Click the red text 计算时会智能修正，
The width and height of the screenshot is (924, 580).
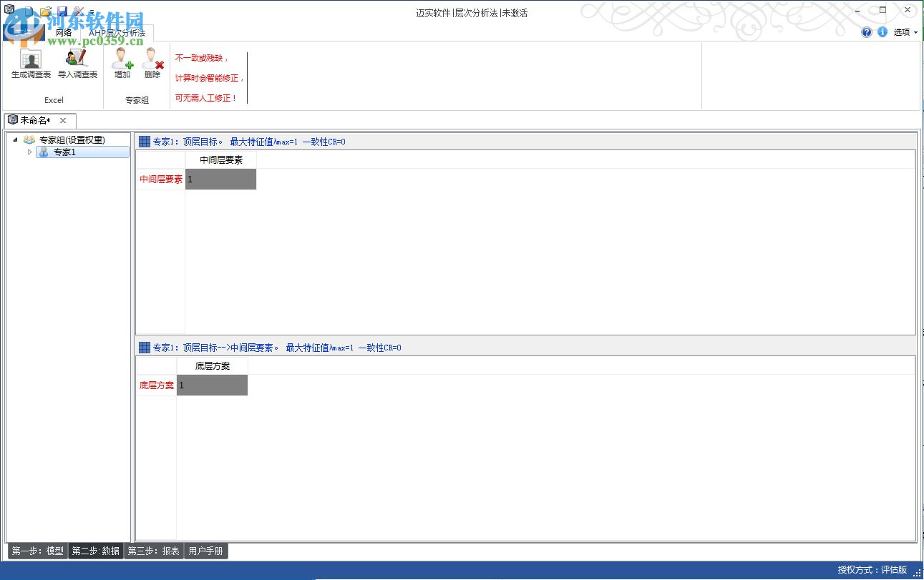pyautogui.click(x=210, y=78)
